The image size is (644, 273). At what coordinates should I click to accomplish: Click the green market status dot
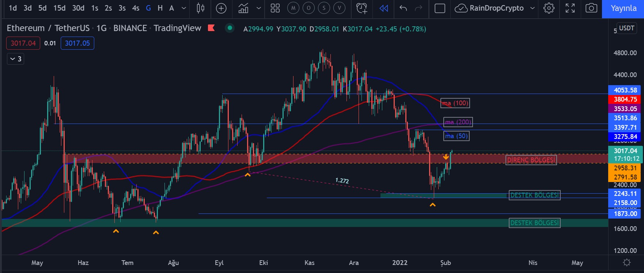230,28
